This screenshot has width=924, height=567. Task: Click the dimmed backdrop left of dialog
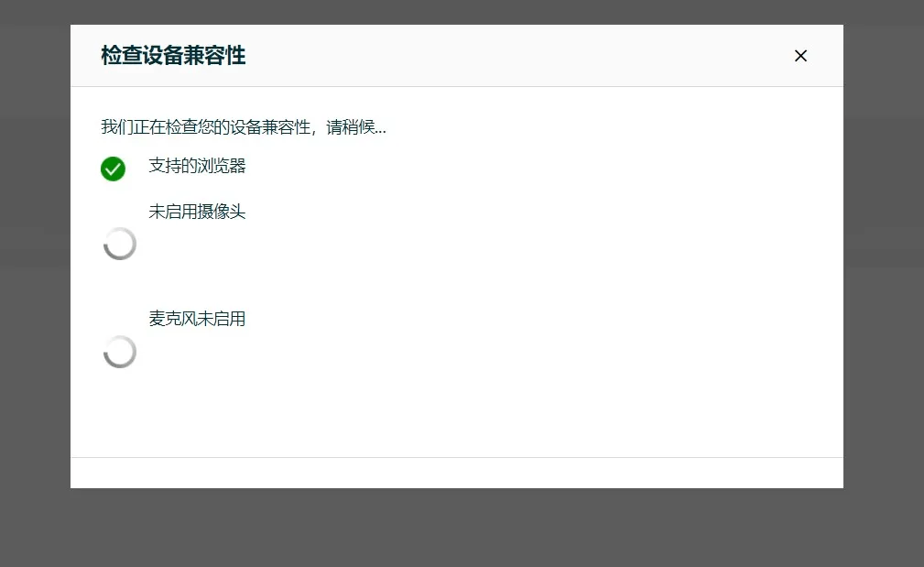(x=35, y=275)
